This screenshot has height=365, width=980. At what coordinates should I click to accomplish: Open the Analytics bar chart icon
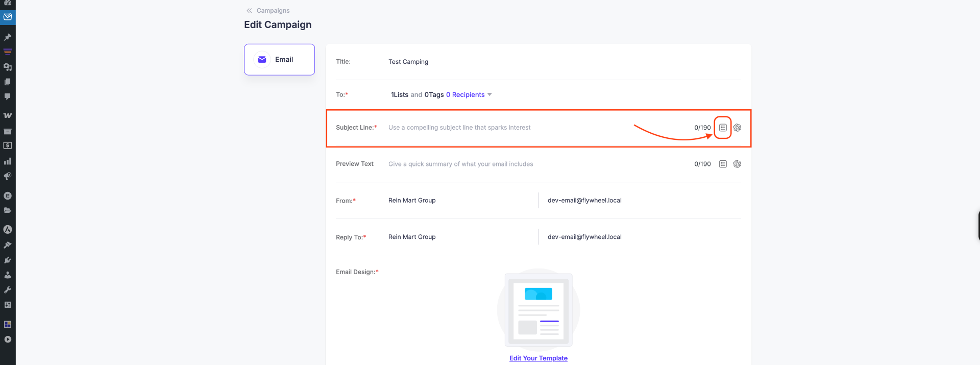coord(8,161)
